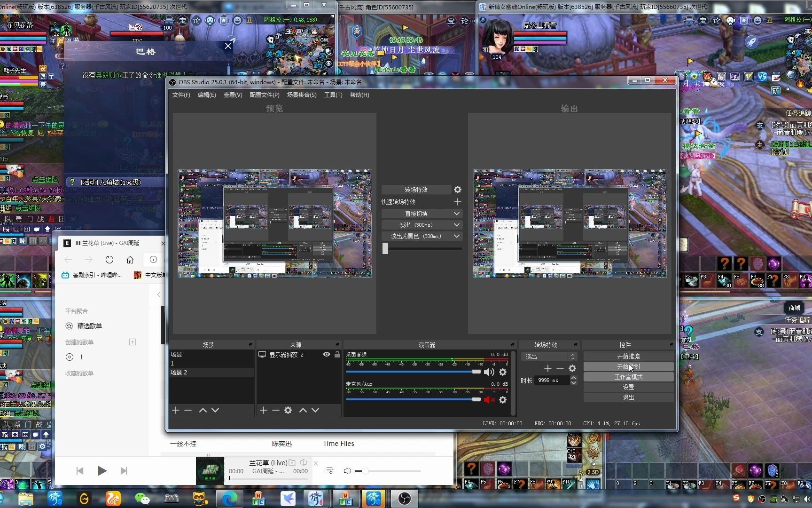Click 退出 to exit OBS

pyautogui.click(x=628, y=397)
